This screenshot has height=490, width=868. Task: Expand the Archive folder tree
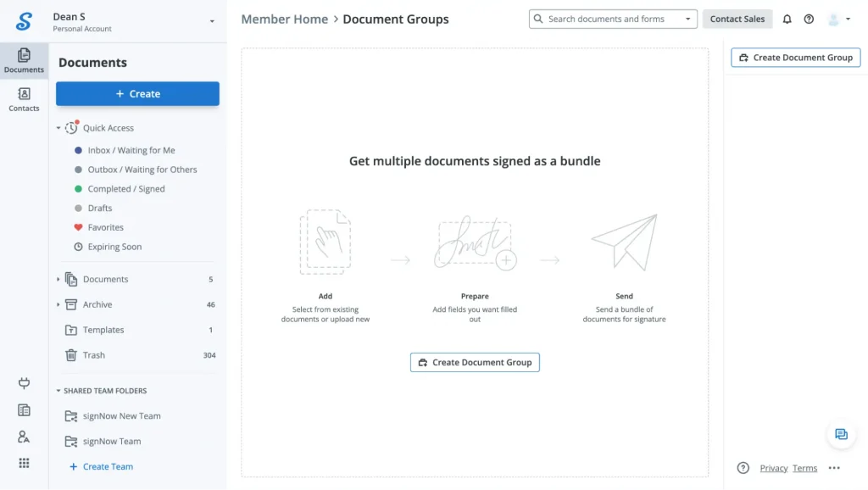[x=58, y=304]
